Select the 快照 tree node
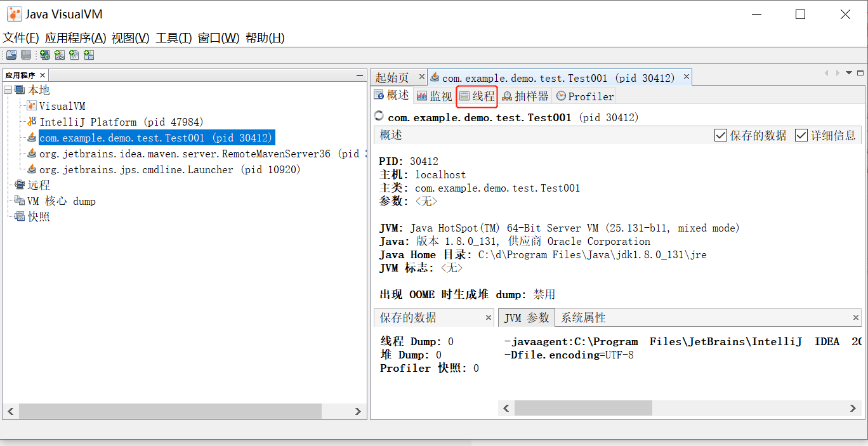 39,217
